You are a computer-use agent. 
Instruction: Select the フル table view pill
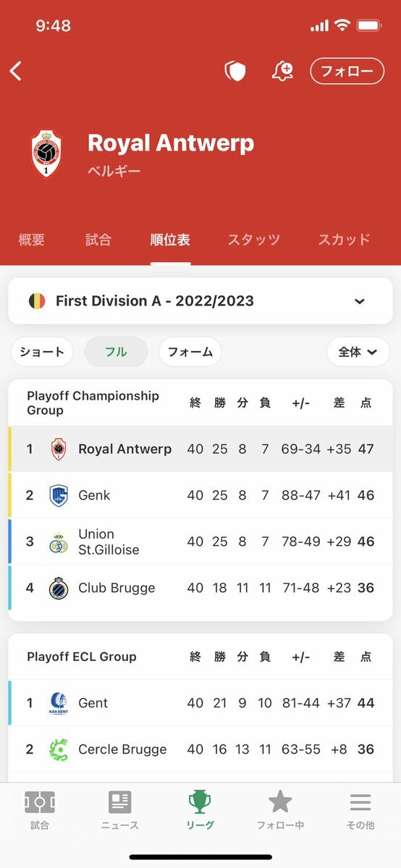coord(117,352)
